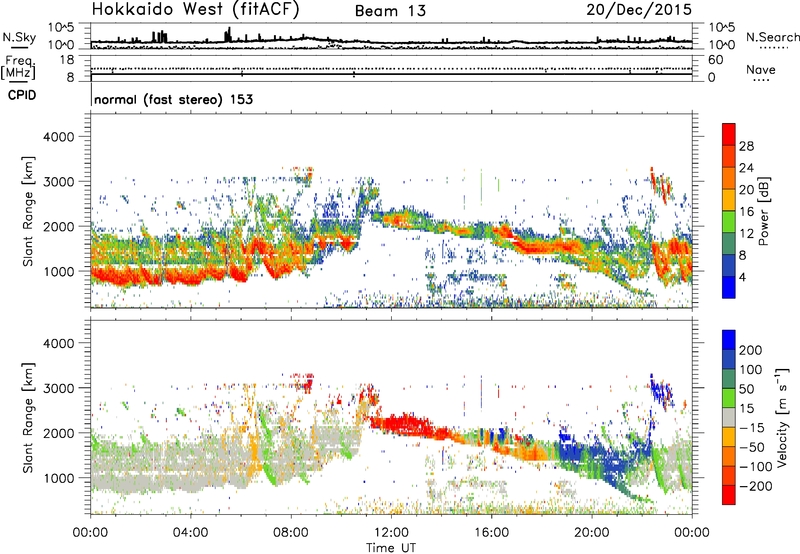The height and width of the screenshot is (554, 800).
Task: Select the 24 label on Power colorbar
Action: 746,168
